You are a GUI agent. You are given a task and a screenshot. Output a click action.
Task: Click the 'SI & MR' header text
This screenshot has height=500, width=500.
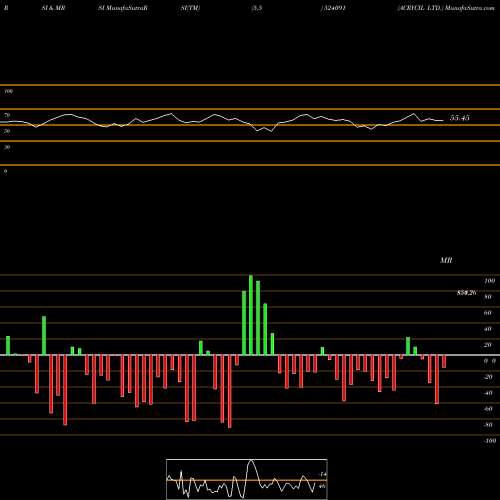click(x=53, y=8)
